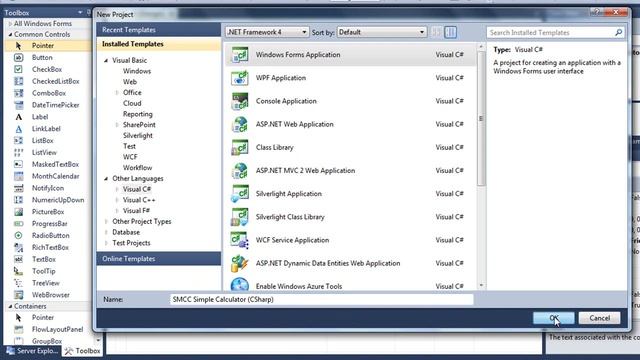This screenshot has width=640, height=360.
Task: Pick the Enable Windows Azure Tools icon
Action: [x=240, y=284]
